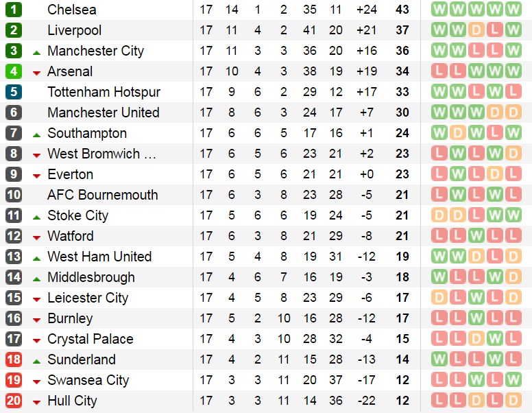Image resolution: width=532 pixels, height=413 pixels.
Task: Select Sunderland's red position 18 badge
Action: (x=14, y=359)
